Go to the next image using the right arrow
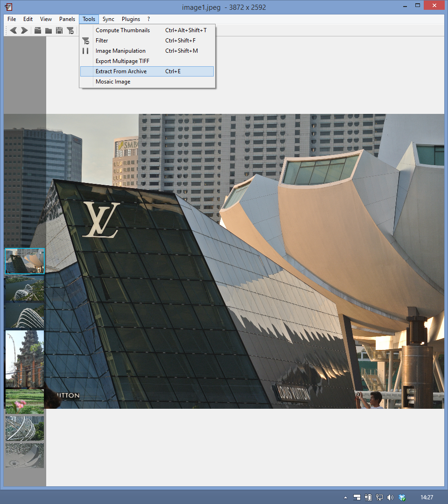This screenshot has width=448, height=504. pyautogui.click(x=24, y=30)
